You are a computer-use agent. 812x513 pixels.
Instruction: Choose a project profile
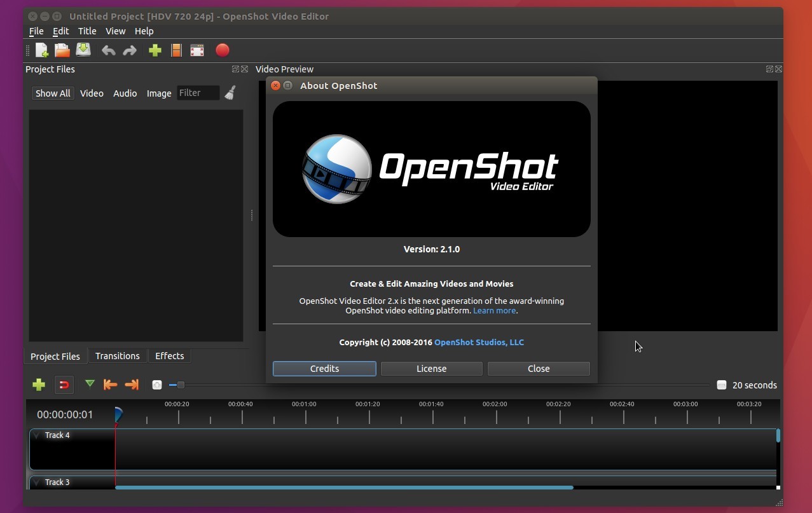176,50
